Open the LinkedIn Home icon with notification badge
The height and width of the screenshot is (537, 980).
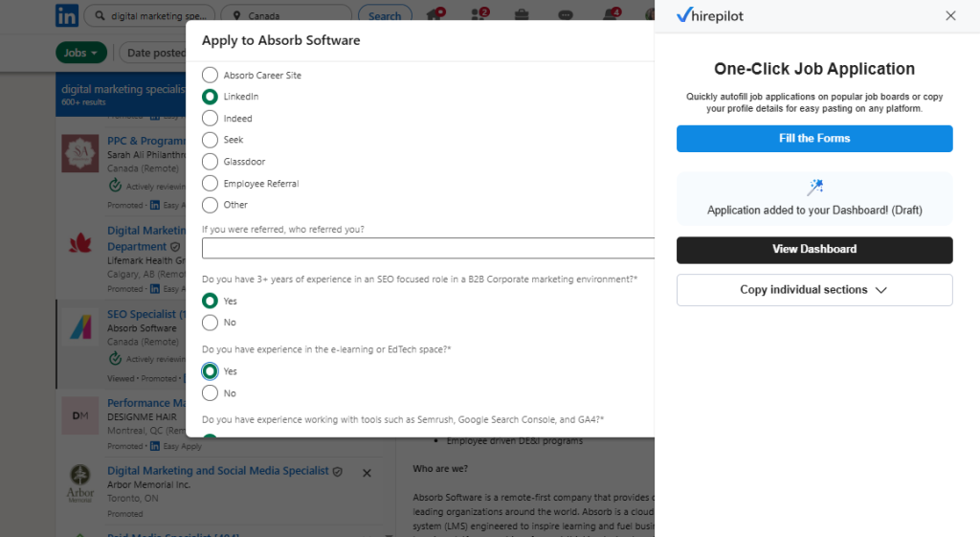[x=435, y=13]
